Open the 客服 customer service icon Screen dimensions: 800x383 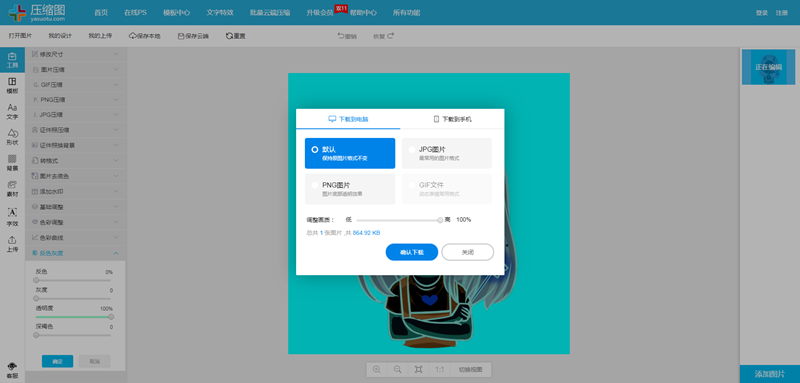[12, 370]
